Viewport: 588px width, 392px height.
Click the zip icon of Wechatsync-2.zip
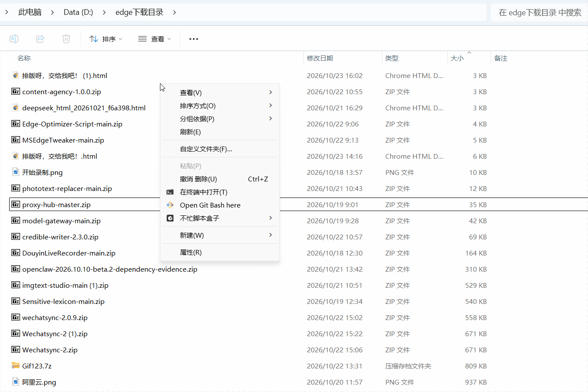click(16, 350)
